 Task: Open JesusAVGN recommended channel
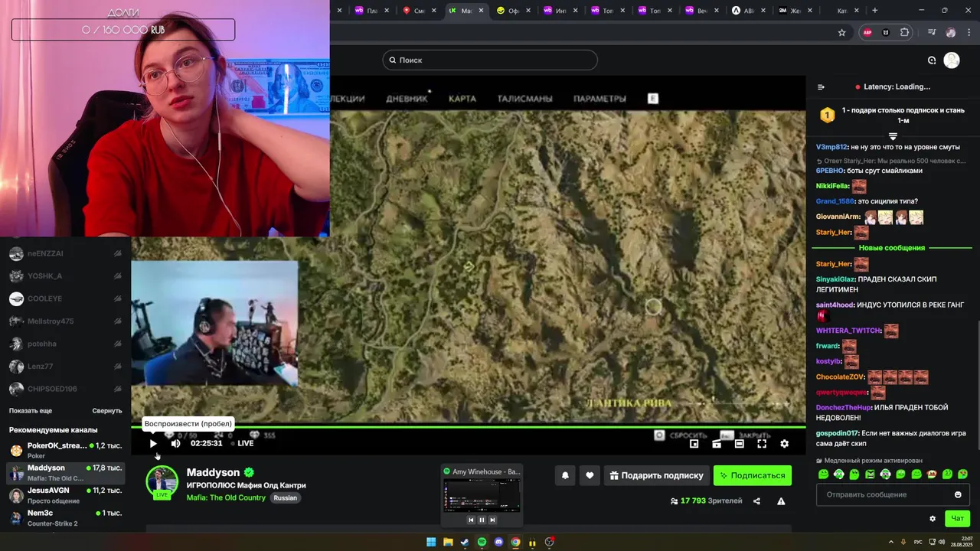pos(66,495)
